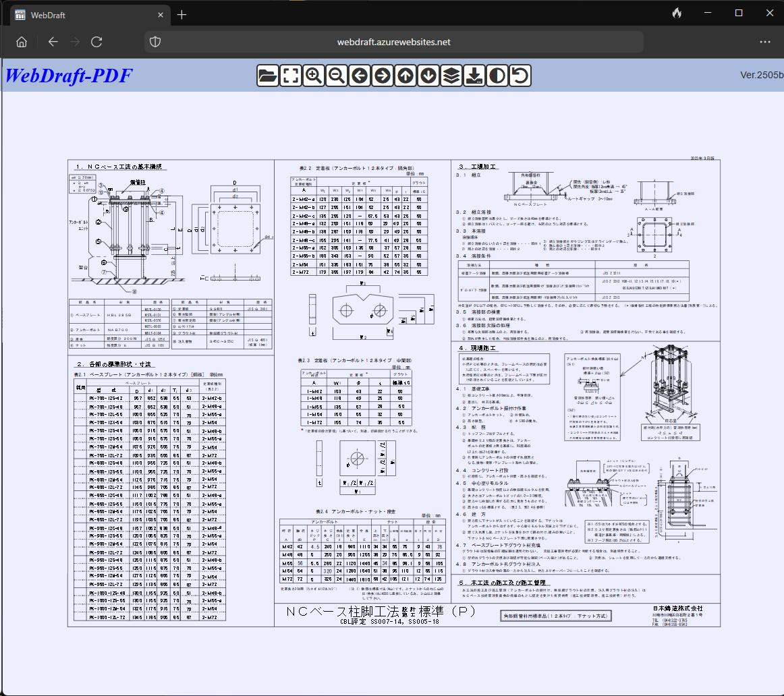Click the drawing title 'NCベース柱脚工法'
The height and width of the screenshot is (696, 784).
click(343, 612)
